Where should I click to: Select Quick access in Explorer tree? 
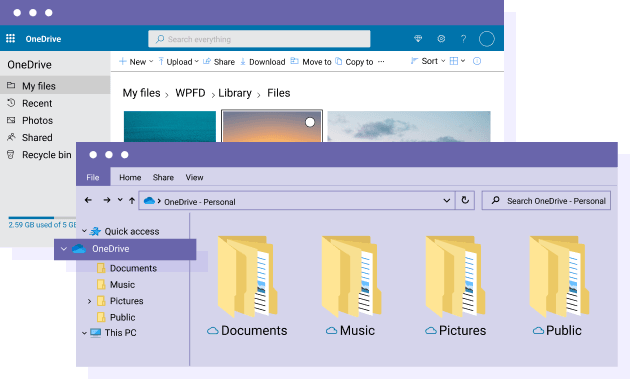[x=132, y=231]
